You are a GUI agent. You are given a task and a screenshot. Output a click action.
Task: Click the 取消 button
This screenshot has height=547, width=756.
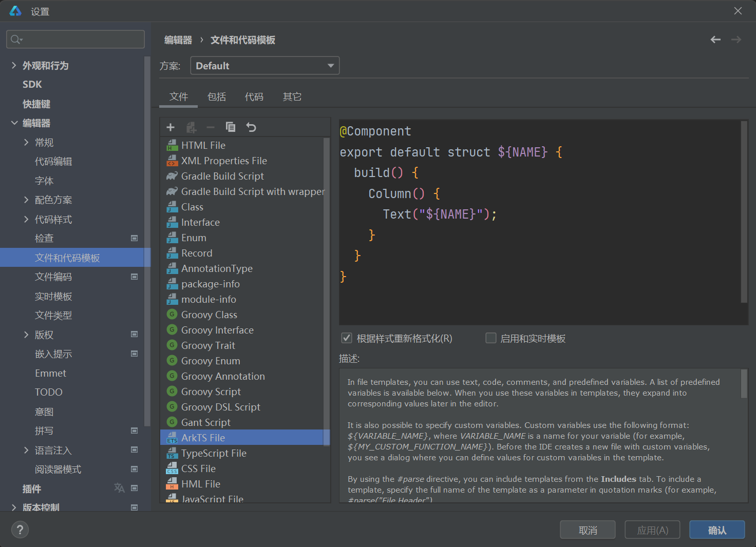coord(588,530)
